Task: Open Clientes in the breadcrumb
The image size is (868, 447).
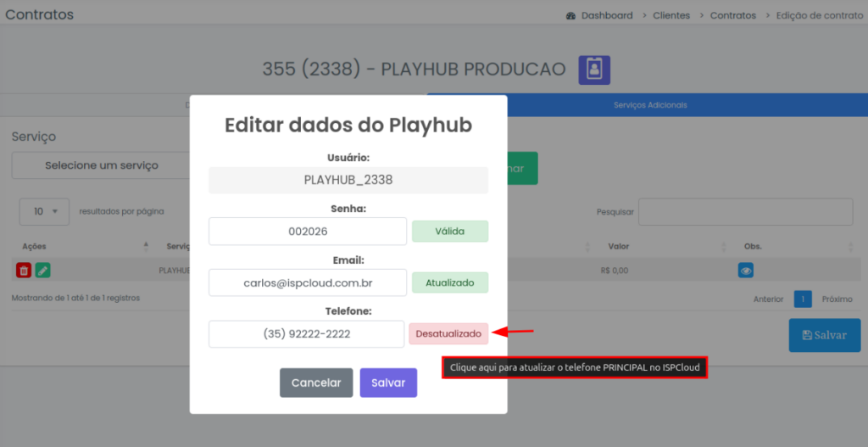Action: pos(671,15)
